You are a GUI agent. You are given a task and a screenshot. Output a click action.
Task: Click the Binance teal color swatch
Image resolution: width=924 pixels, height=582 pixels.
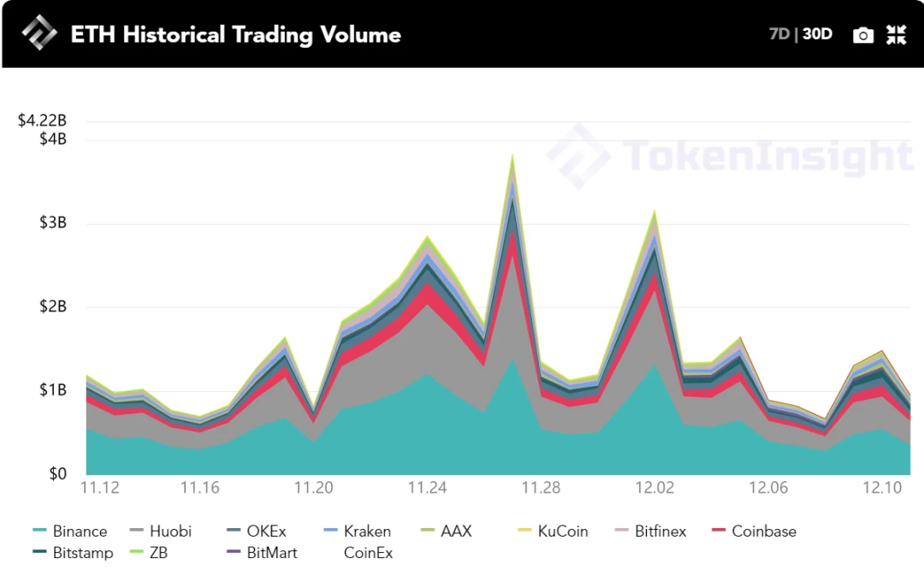coord(39,530)
